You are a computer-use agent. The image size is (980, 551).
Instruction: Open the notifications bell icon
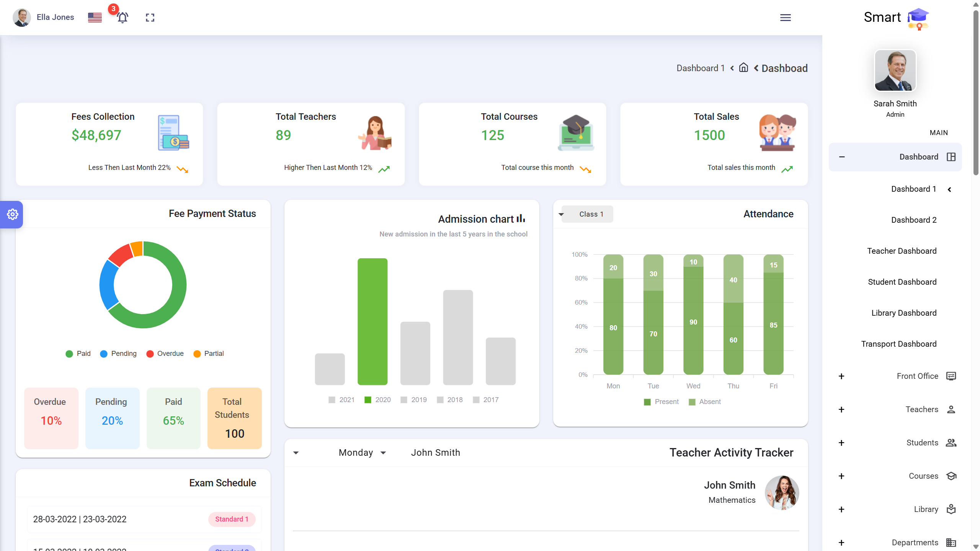coord(122,18)
